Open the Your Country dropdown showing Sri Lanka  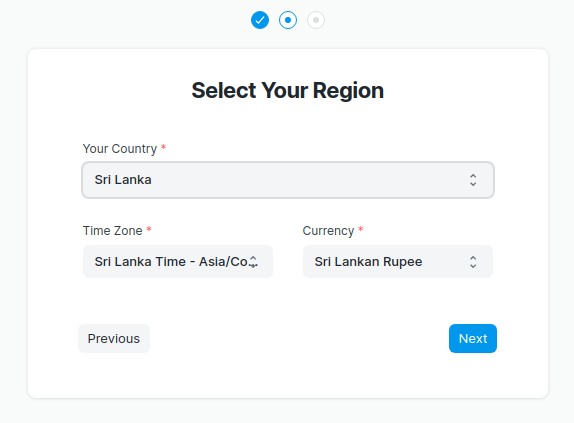coord(288,180)
